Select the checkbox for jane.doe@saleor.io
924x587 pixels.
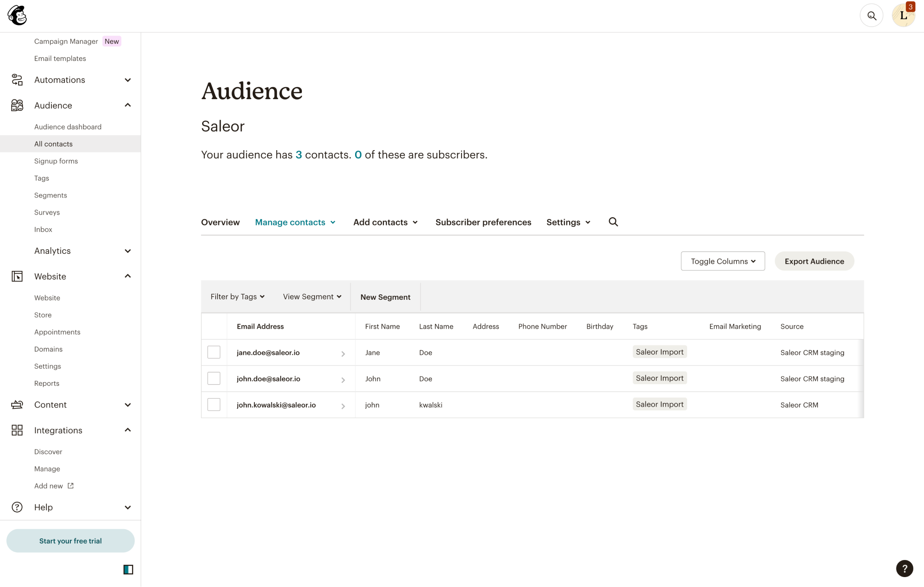(x=213, y=352)
